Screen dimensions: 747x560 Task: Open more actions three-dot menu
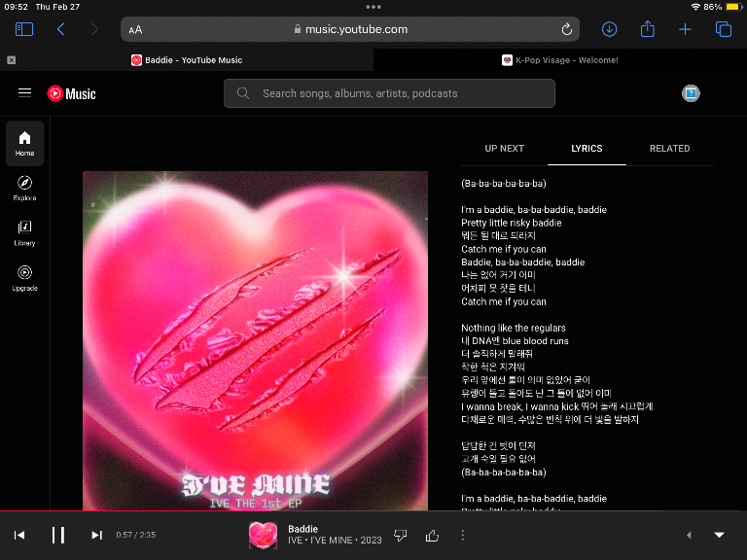click(463, 536)
